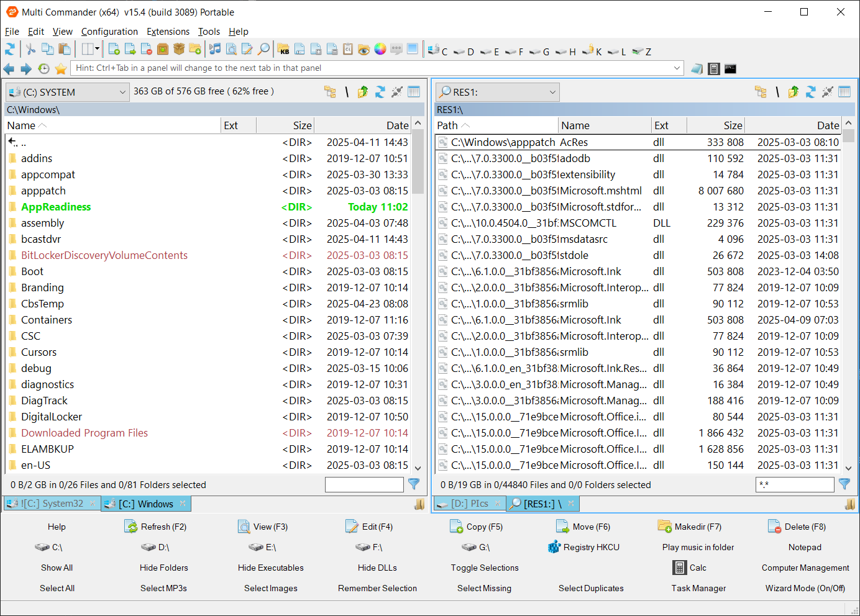Click the history clock icon

(x=43, y=69)
